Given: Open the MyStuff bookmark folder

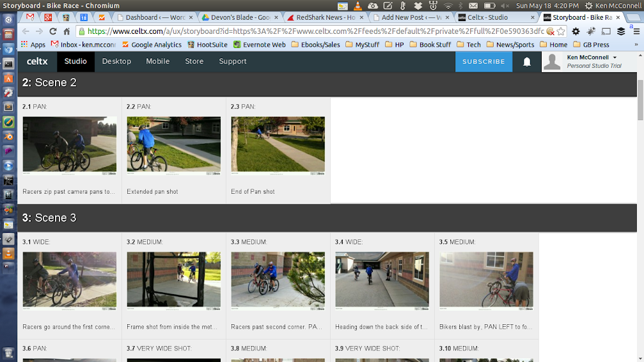Looking at the screenshot, I should tap(362, 44).
